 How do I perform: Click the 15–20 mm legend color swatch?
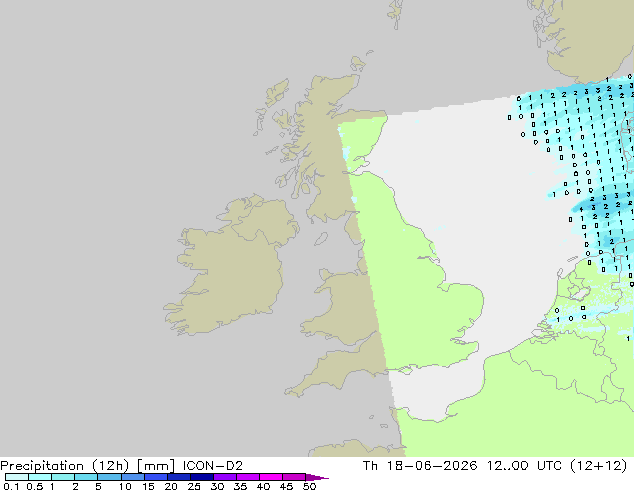[156, 477]
